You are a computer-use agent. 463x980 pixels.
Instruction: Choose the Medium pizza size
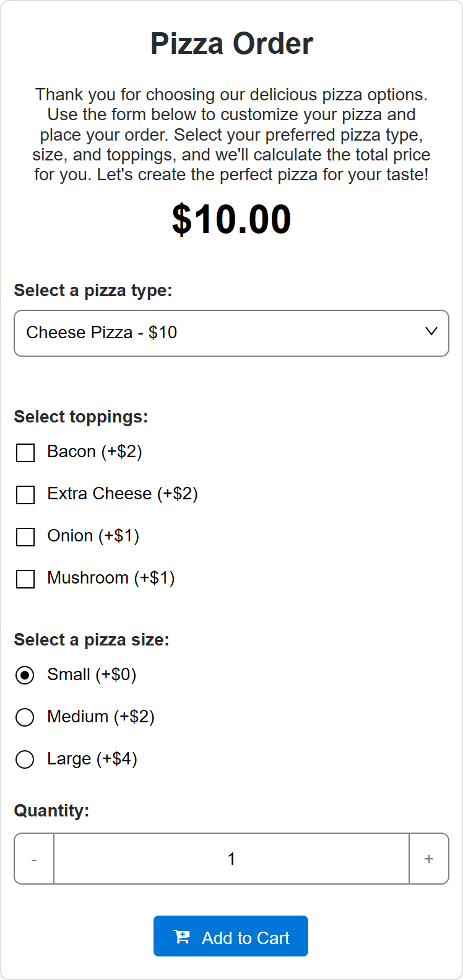pyautogui.click(x=25, y=717)
